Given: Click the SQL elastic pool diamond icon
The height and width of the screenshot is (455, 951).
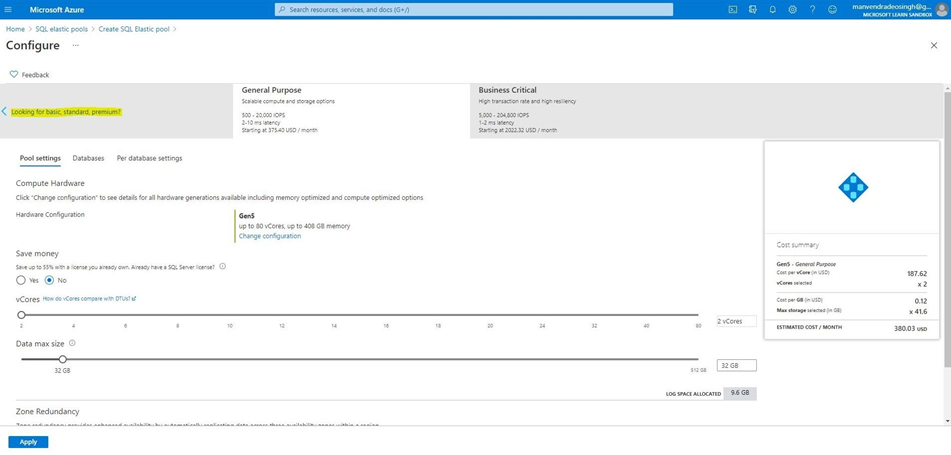Looking at the screenshot, I should pos(853,187).
